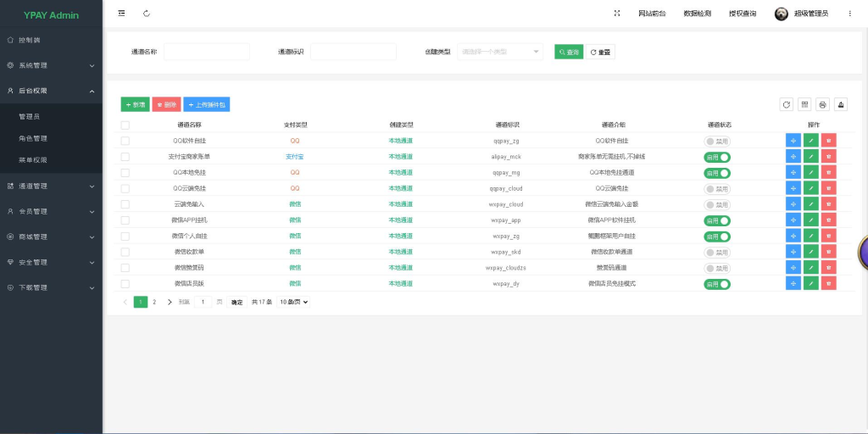This screenshot has height=434, width=868.
Task: Expand the 系统管理 sidebar menu
Action: click(x=51, y=65)
